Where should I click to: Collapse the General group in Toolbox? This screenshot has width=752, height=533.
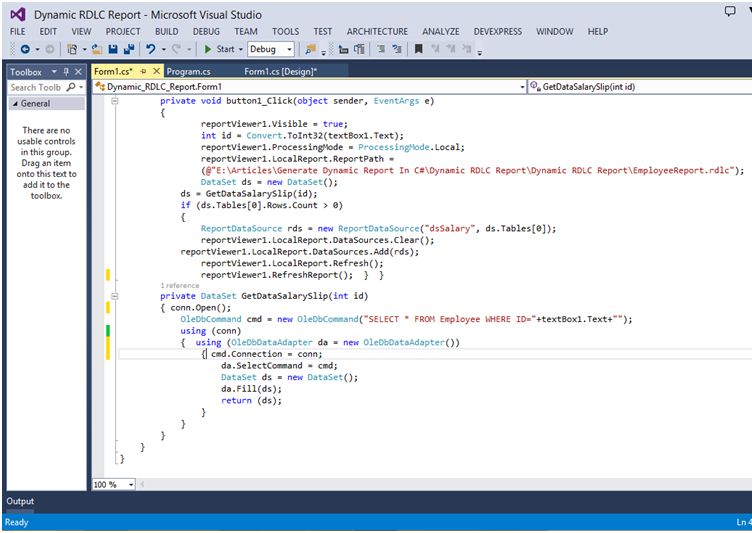(x=14, y=104)
